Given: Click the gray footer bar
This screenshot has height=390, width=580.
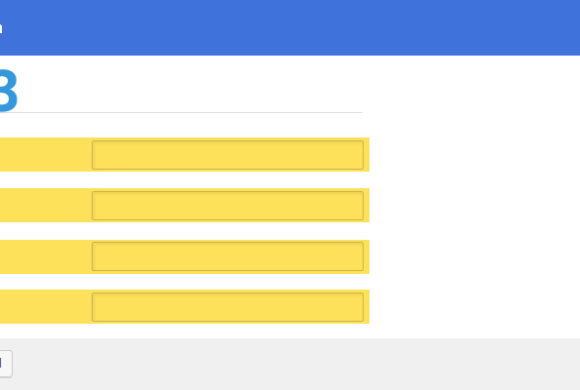Looking at the screenshot, I should coord(290,364).
